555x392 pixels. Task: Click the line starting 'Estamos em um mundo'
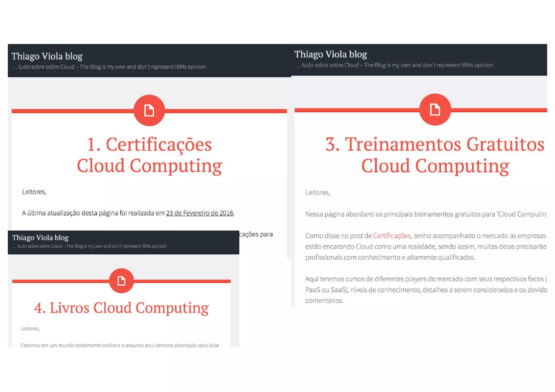pyautogui.click(x=120, y=345)
